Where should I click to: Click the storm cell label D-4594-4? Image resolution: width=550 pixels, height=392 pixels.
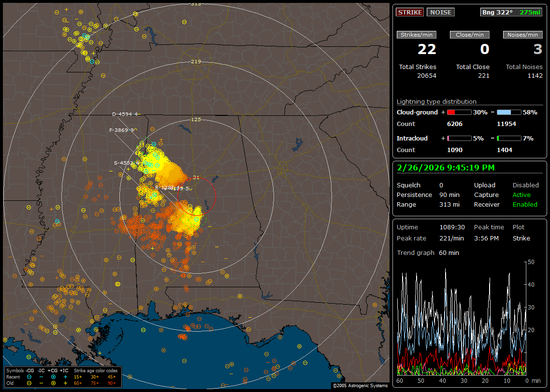pyautogui.click(x=125, y=114)
